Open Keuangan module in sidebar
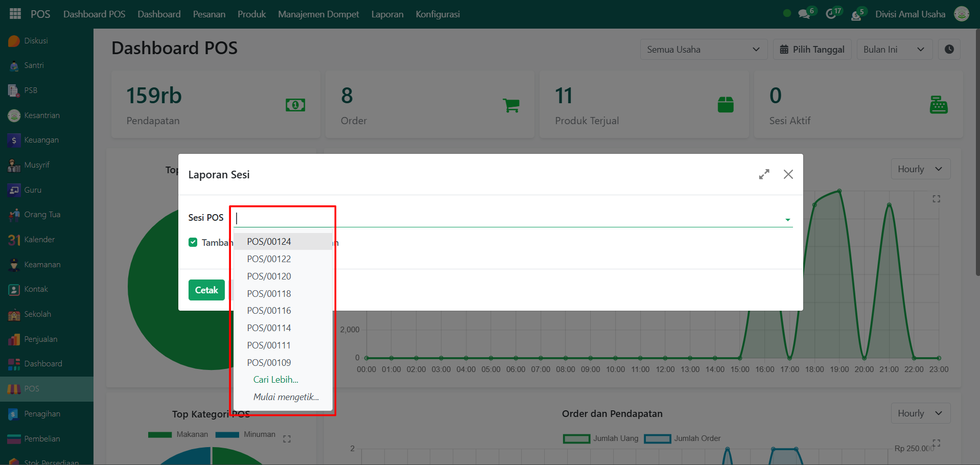The image size is (980, 465). coord(41,140)
